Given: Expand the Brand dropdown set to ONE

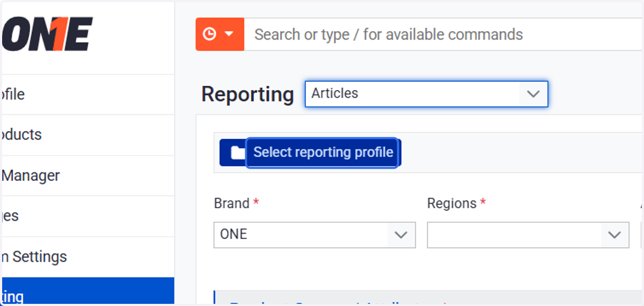Looking at the screenshot, I should click(x=314, y=235).
